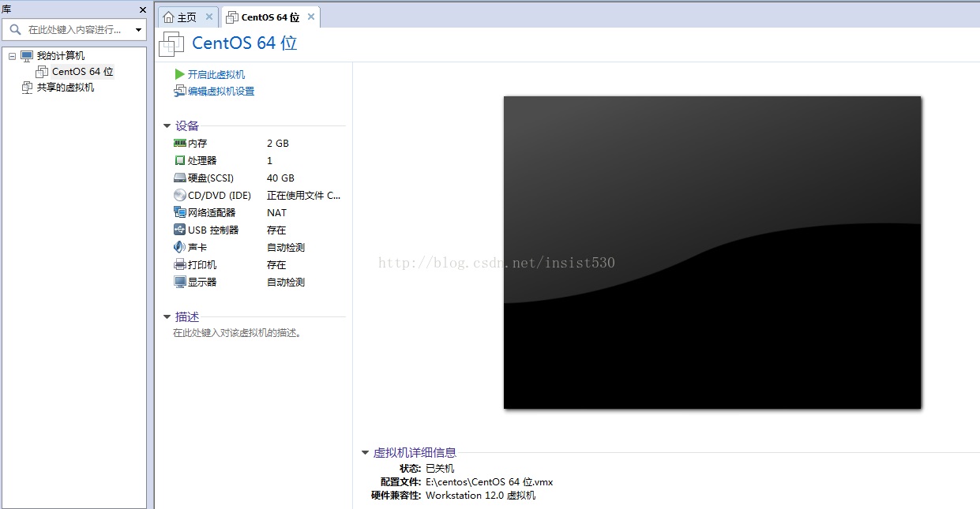Click the processor (处理器) chip icon
Image resolution: width=980 pixels, height=509 pixels.
click(179, 160)
